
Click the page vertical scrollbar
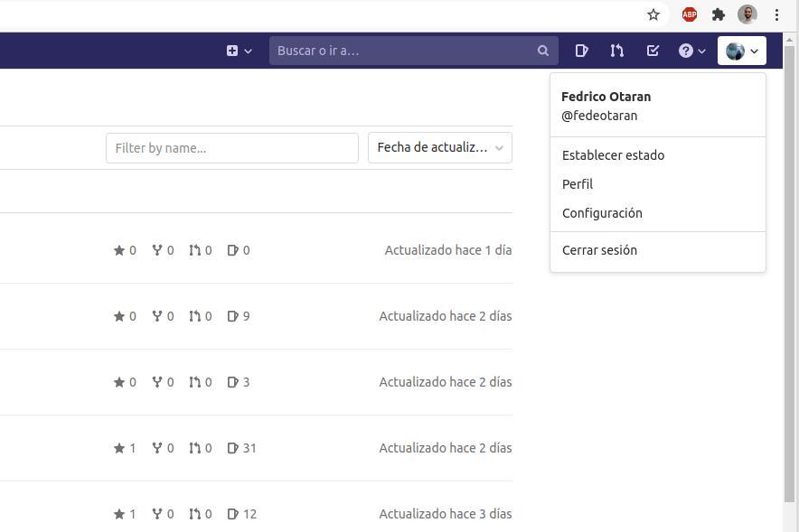(x=789, y=275)
